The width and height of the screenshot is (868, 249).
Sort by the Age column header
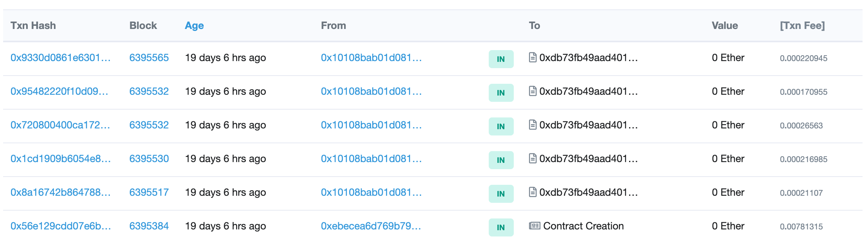pyautogui.click(x=194, y=26)
